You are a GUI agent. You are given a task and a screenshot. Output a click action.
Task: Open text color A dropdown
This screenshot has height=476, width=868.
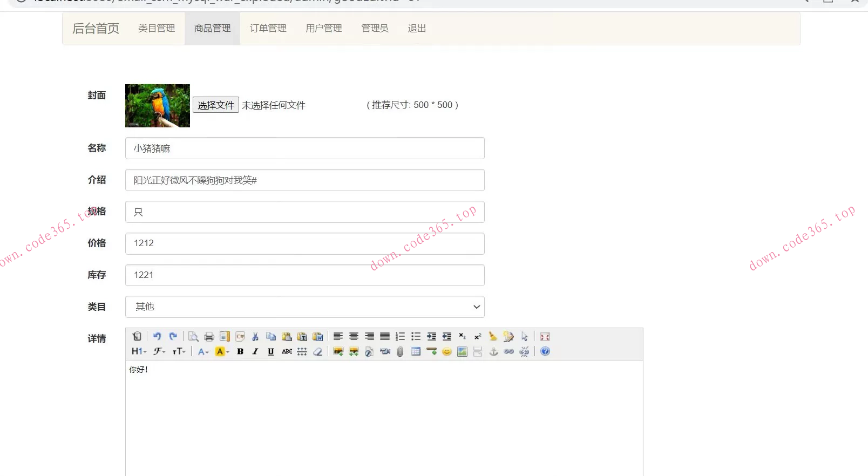tap(203, 351)
